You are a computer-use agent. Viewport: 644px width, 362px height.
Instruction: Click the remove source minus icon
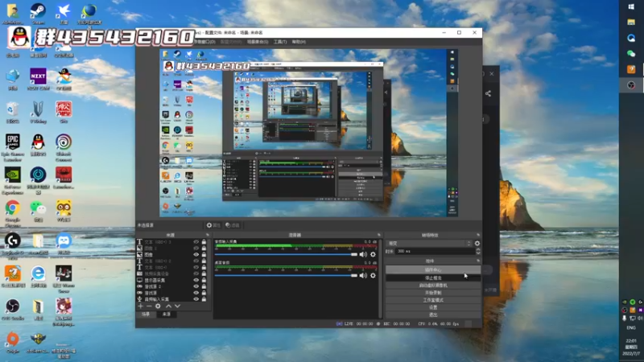[149, 306]
